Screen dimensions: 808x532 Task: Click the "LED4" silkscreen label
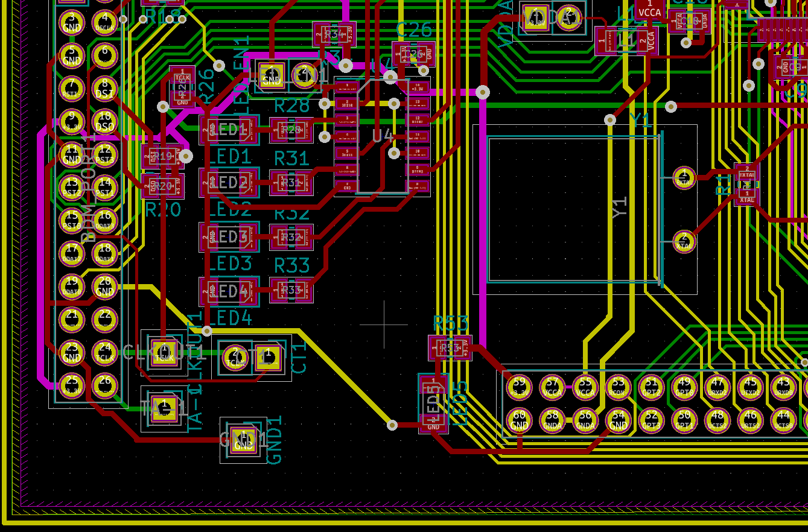[x=229, y=317]
